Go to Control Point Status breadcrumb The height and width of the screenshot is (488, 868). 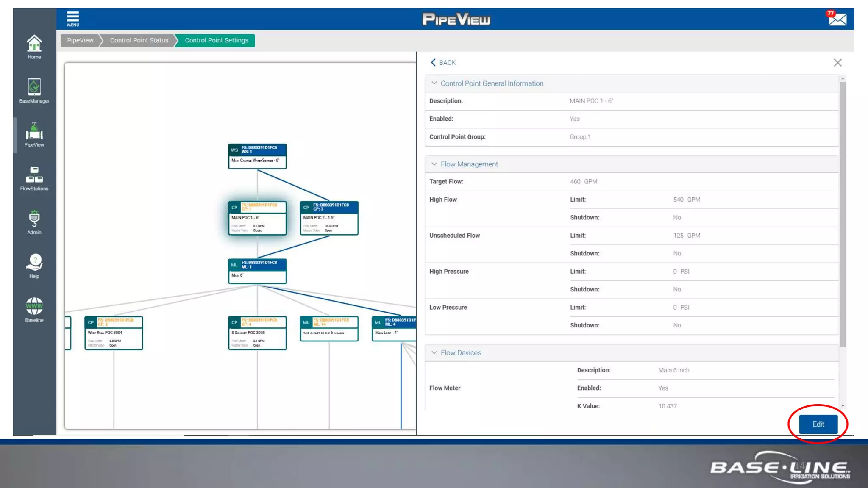[139, 40]
